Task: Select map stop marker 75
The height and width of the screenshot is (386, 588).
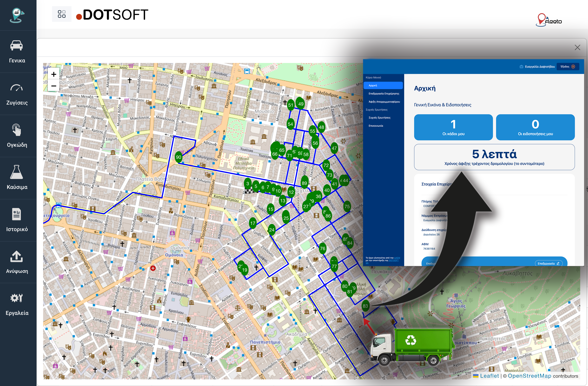Action: (347, 206)
